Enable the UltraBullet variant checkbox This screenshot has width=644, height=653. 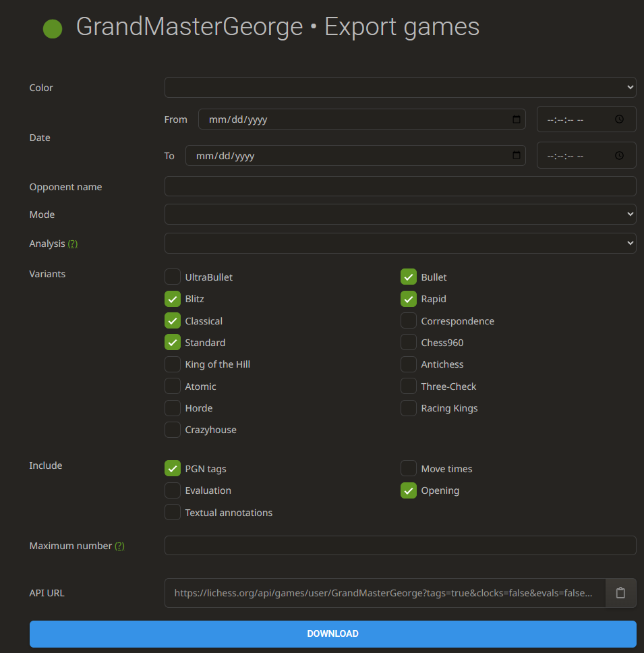173,277
